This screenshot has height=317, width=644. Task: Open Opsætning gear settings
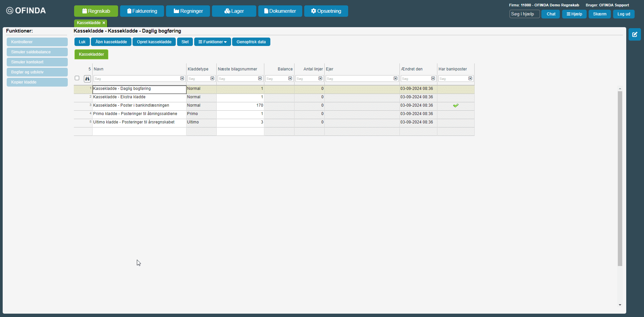[326, 11]
